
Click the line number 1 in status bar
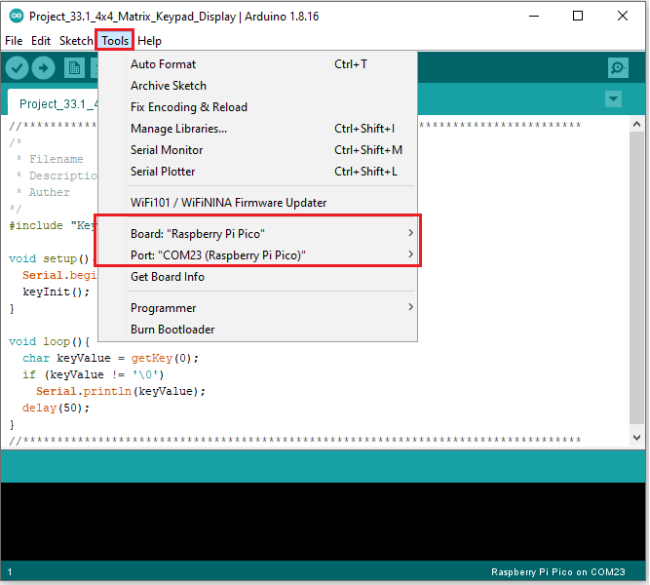click(x=10, y=573)
